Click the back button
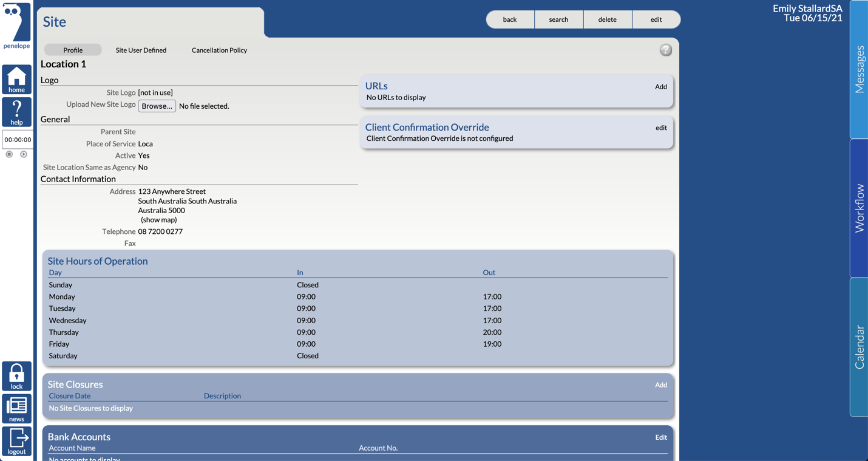Screen dimensions: 868x461 (x=510, y=19)
